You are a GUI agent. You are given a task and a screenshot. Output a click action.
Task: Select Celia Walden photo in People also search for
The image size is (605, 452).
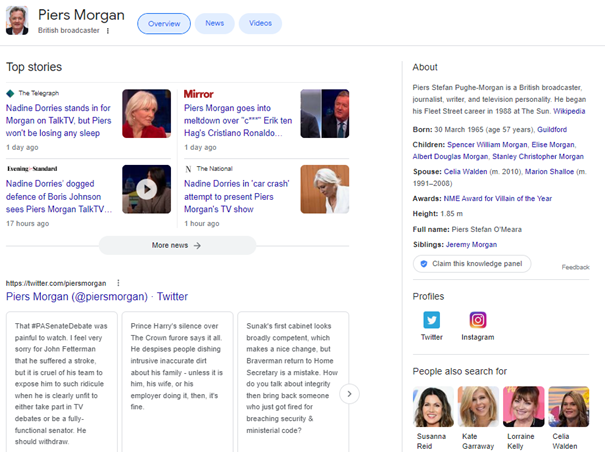[x=569, y=406]
